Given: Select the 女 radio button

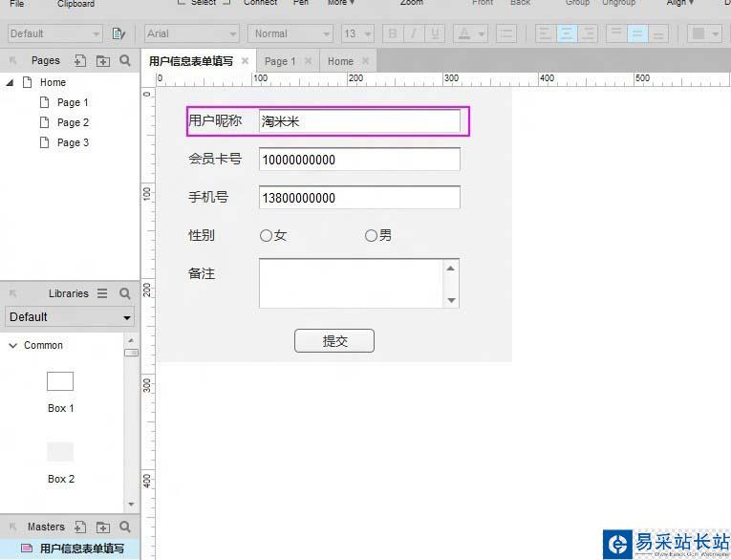Looking at the screenshot, I should click(266, 235).
